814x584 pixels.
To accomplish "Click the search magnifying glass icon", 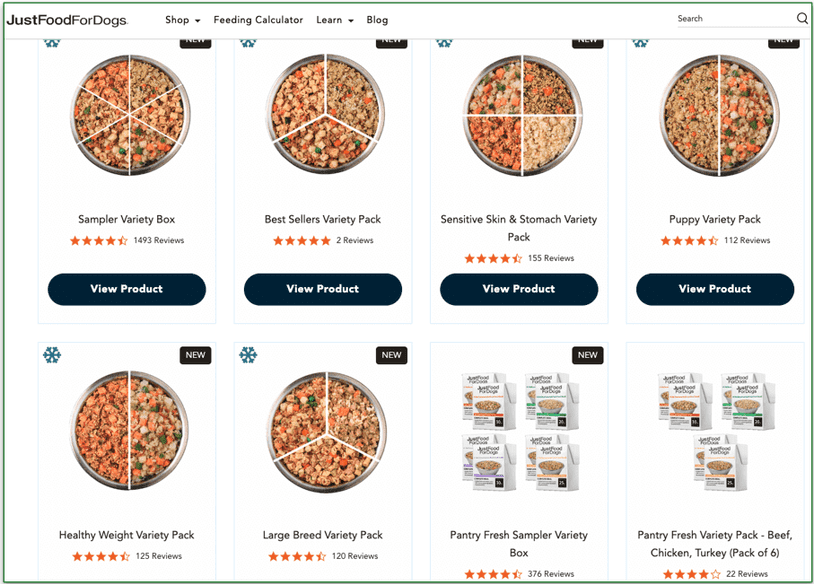I will pos(801,18).
